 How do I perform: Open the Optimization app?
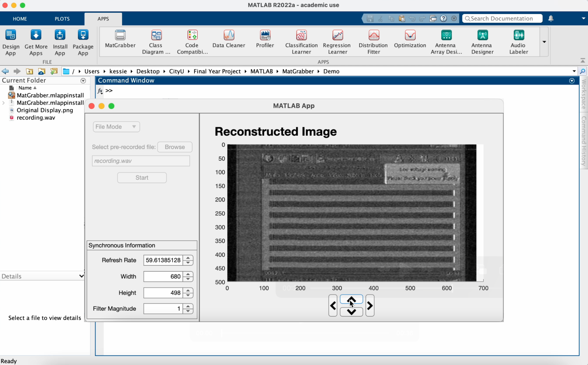click(x=410, y=39)
